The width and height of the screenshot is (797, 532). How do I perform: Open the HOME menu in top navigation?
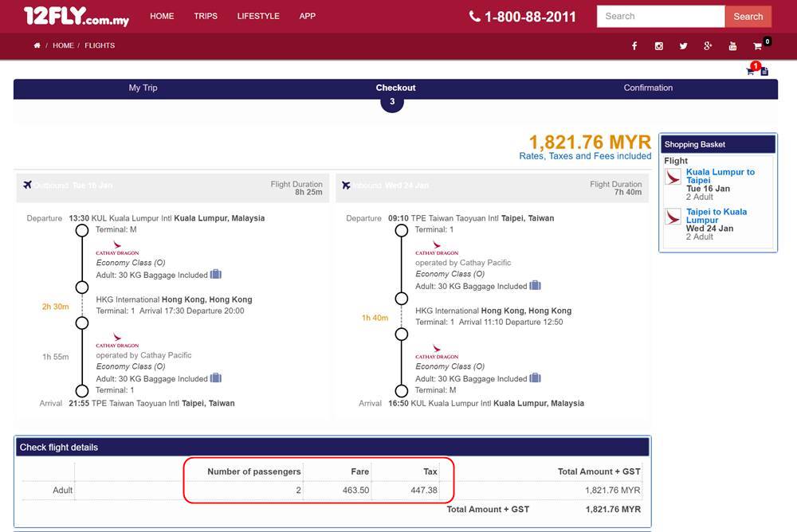(162, 16)
